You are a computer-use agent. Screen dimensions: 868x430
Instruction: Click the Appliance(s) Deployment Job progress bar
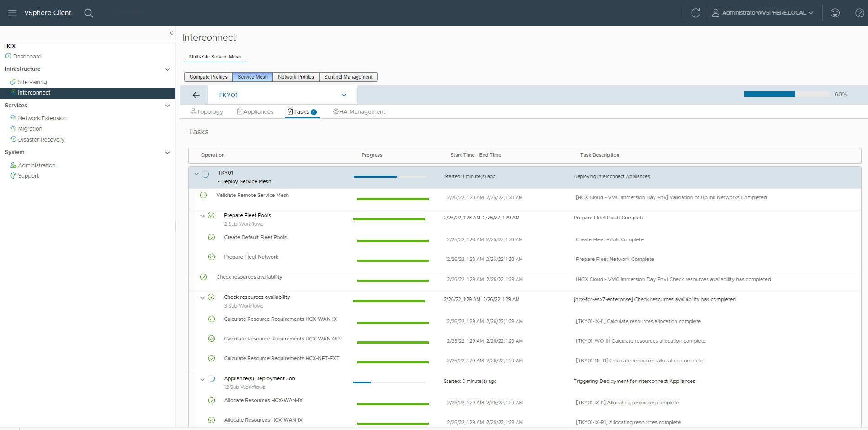[389, 382]
